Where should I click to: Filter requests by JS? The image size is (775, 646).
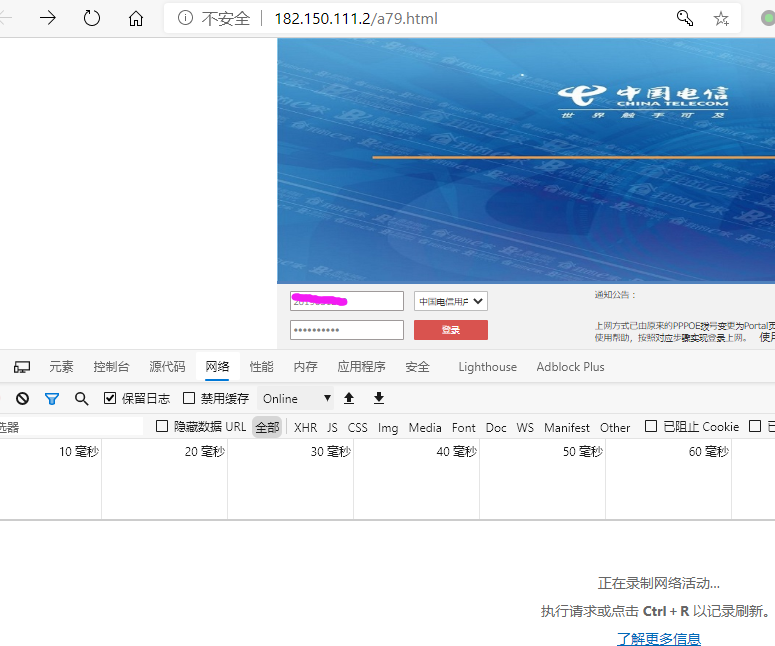pyautogui.click(x=332, y=428)
